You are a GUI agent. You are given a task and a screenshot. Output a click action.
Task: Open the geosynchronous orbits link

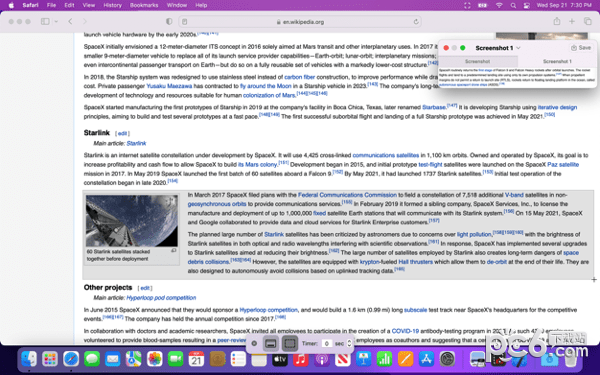[217, 204]
